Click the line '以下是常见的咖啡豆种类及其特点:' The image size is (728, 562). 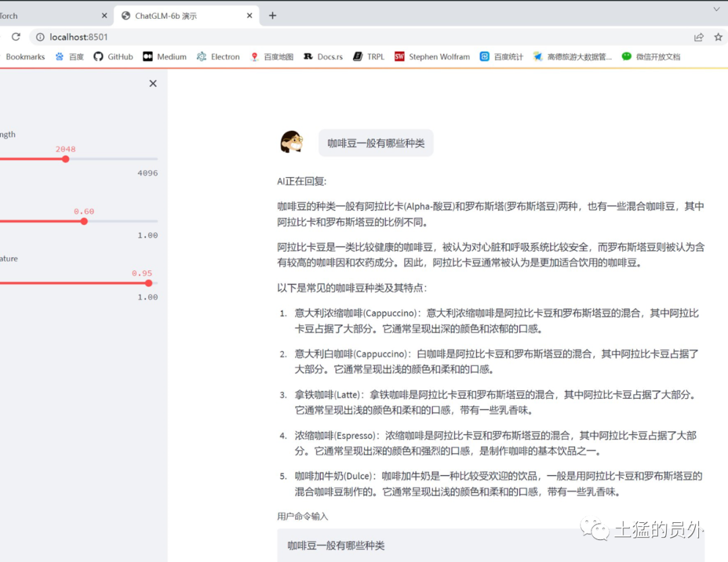pos(352,288)
